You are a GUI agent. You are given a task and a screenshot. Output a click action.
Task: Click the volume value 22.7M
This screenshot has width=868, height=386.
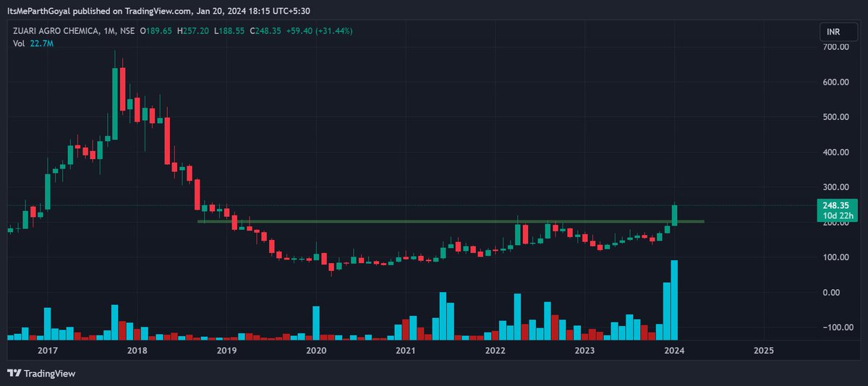(x=42, y=44)
